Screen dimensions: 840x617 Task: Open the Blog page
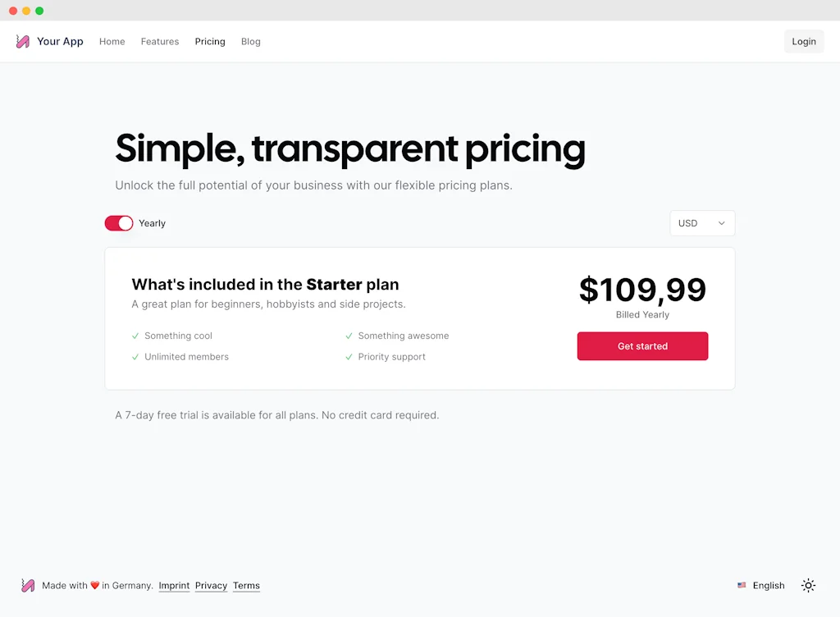click(x=250, y=41)
